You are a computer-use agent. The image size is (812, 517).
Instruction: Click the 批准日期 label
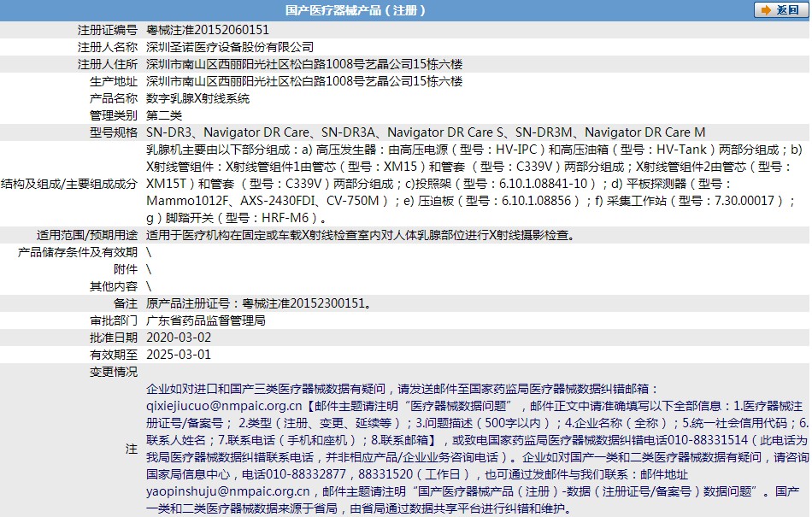click(114, 338)
